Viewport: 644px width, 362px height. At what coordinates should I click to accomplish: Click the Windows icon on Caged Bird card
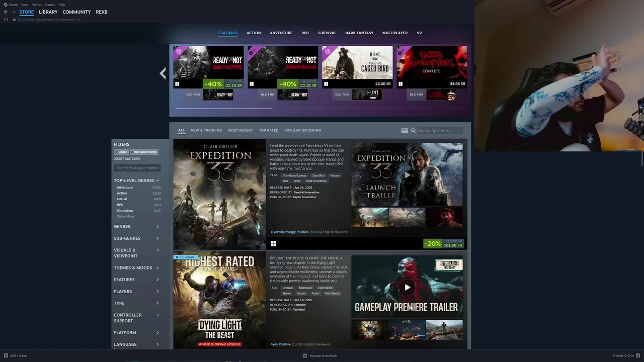coord(326,84)
